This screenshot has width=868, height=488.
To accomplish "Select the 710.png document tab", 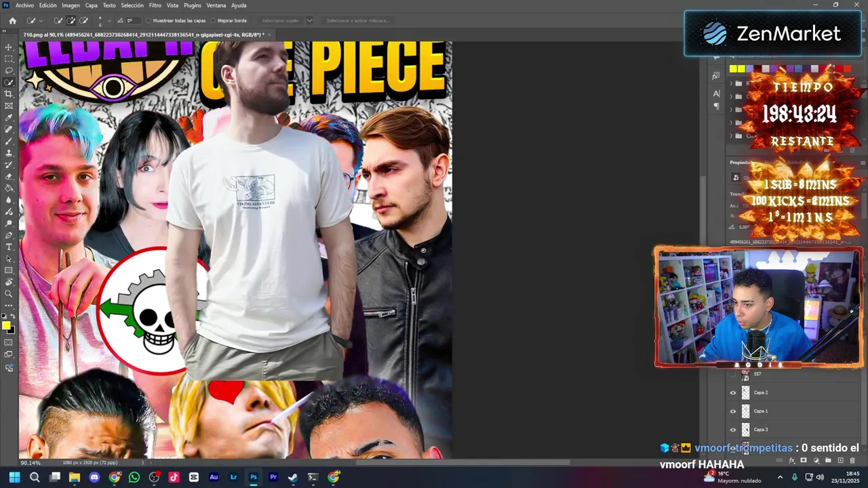I will click(143, 35).
